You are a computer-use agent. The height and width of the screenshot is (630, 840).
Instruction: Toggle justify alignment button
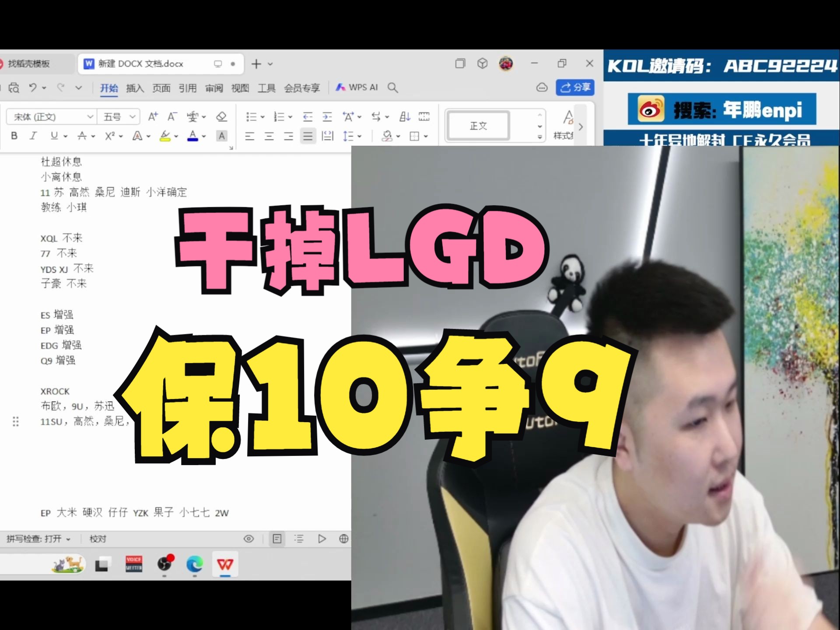[x=308, y=136]
